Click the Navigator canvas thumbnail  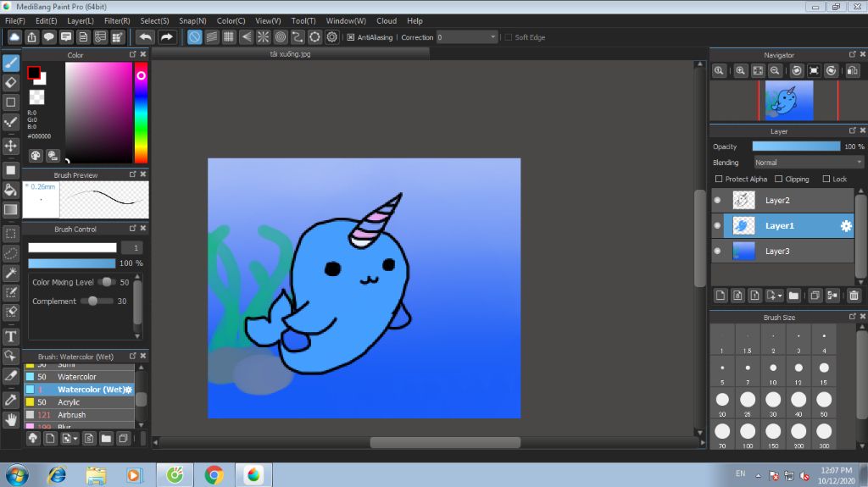click(x=789, y=100)
